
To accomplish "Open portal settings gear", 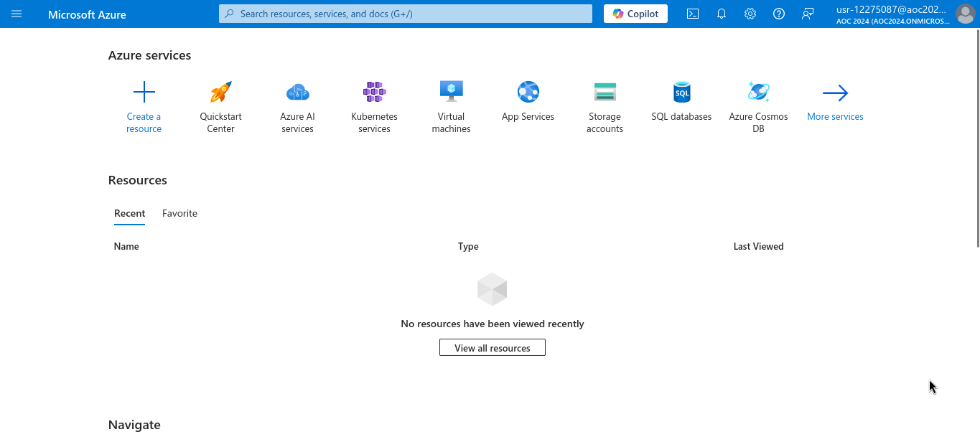I will click(x=750, y=14).
